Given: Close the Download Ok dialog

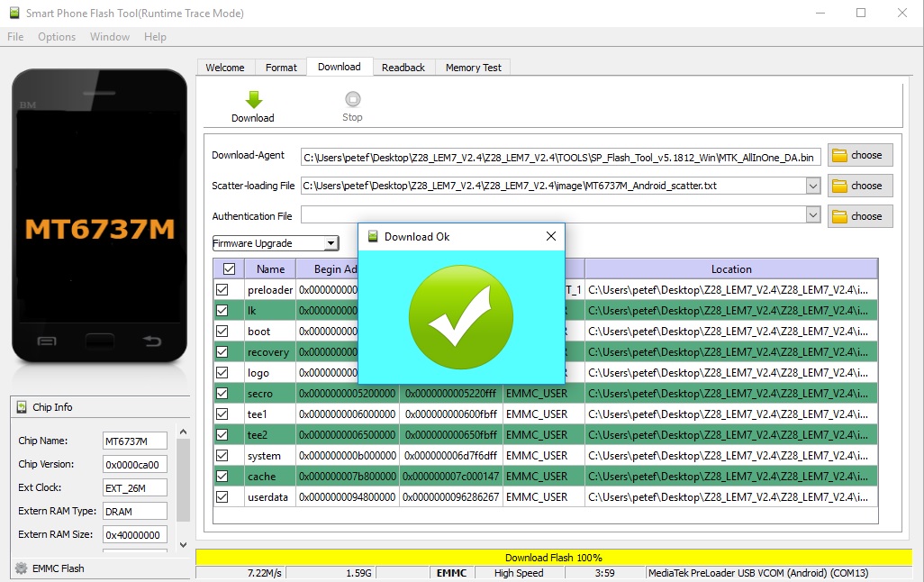Looking at the screenshot, I should [x=551, y=237].
